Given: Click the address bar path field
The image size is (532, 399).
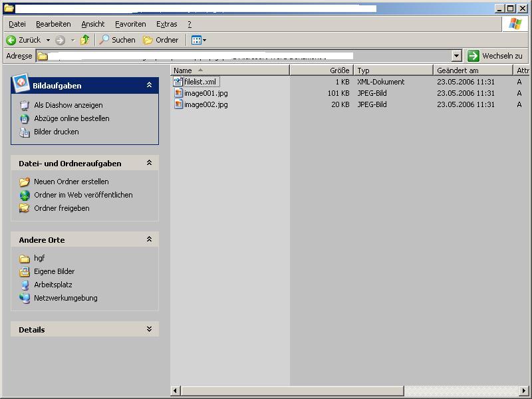Looking at the screenshot, I should (x=249, y=56).
